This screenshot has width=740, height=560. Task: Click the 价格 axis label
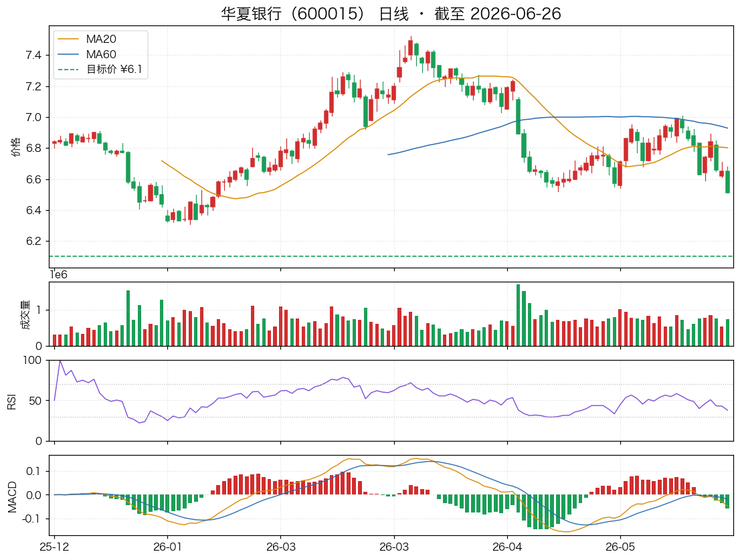[15, 147]
